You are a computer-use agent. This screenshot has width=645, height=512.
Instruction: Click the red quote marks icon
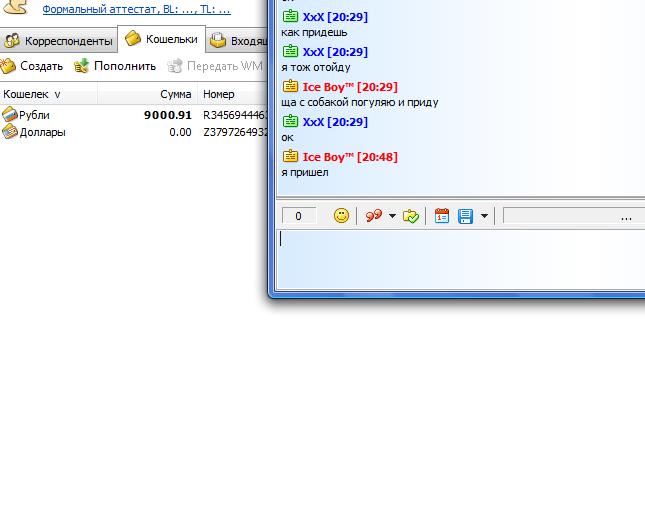pos(374,215)
